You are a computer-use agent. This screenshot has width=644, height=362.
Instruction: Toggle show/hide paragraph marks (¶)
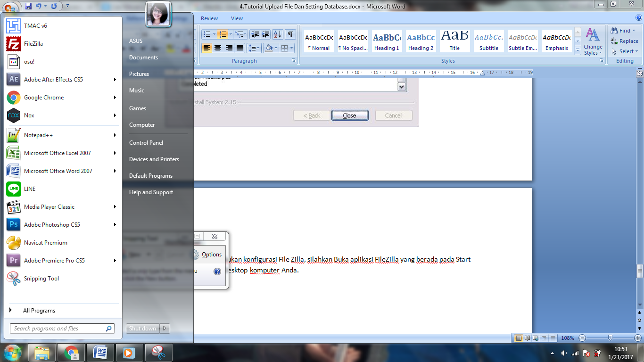click(x=290, y=34)
